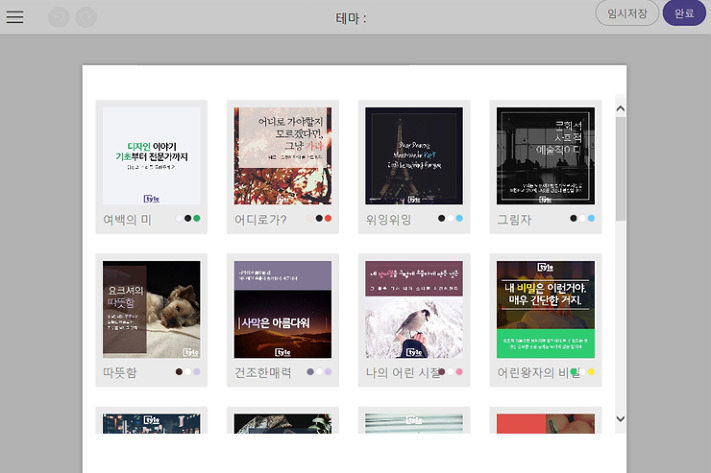Image resolution: width=711 pixels, height=473 pixels.
Task: Open the hamburger menu
Action: 15,17
